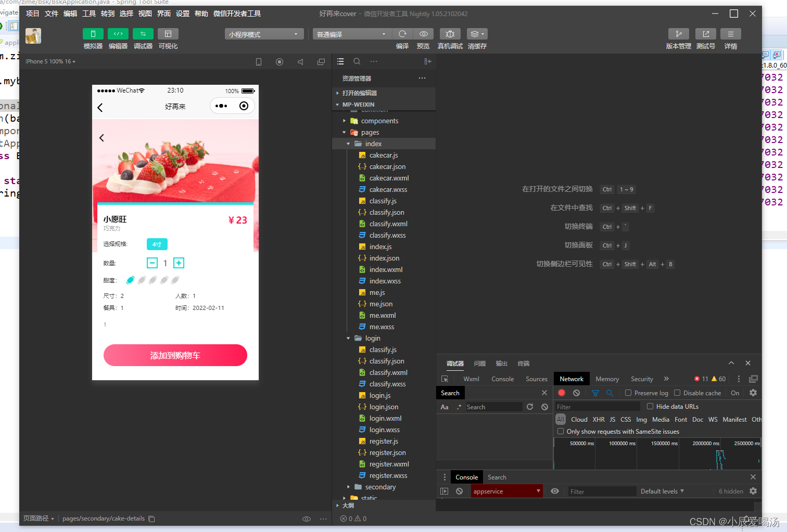Open the details menu icon
The image size is (787, 532).
pyautogui.click(x=731, y=34)
